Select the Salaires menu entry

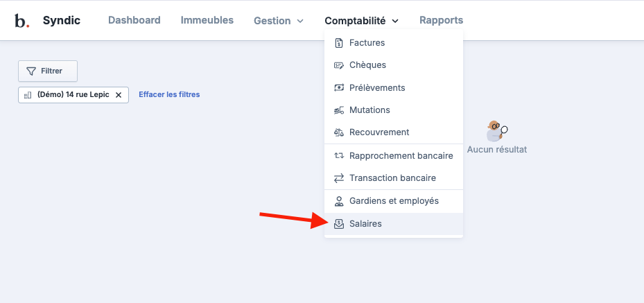tap(394, 224)
